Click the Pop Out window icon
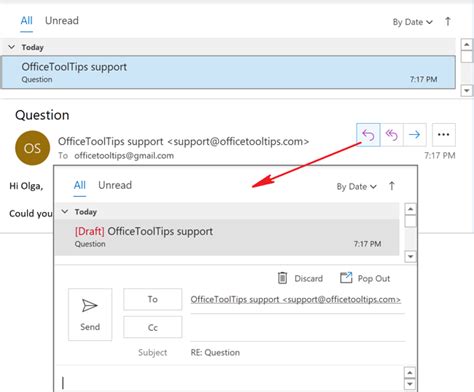 346,278
